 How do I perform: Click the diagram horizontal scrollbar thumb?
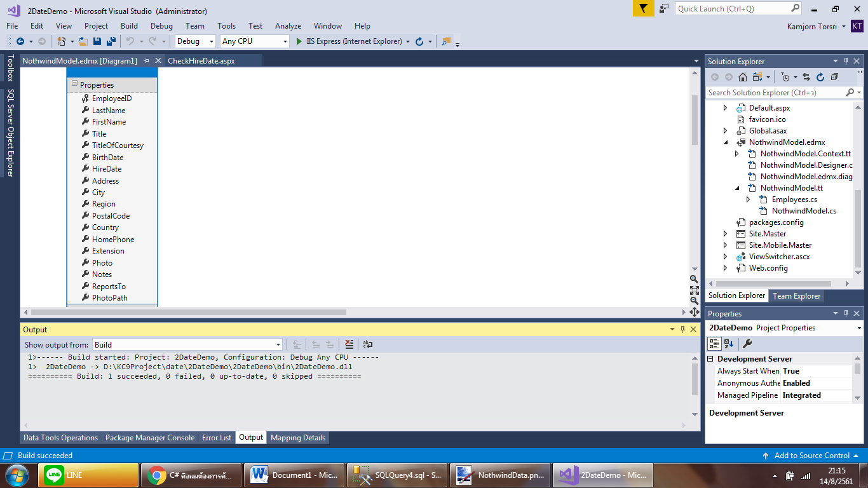coord(188,312)
